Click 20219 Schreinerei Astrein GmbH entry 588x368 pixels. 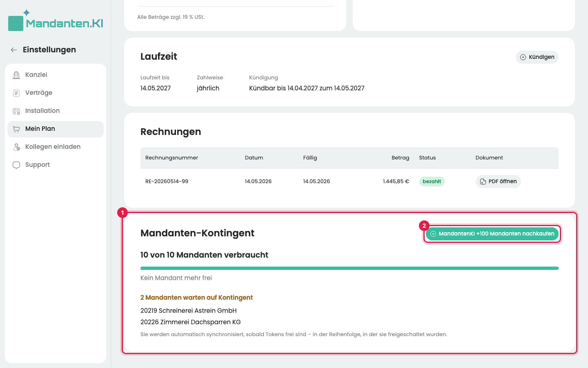tap(189, 311)
